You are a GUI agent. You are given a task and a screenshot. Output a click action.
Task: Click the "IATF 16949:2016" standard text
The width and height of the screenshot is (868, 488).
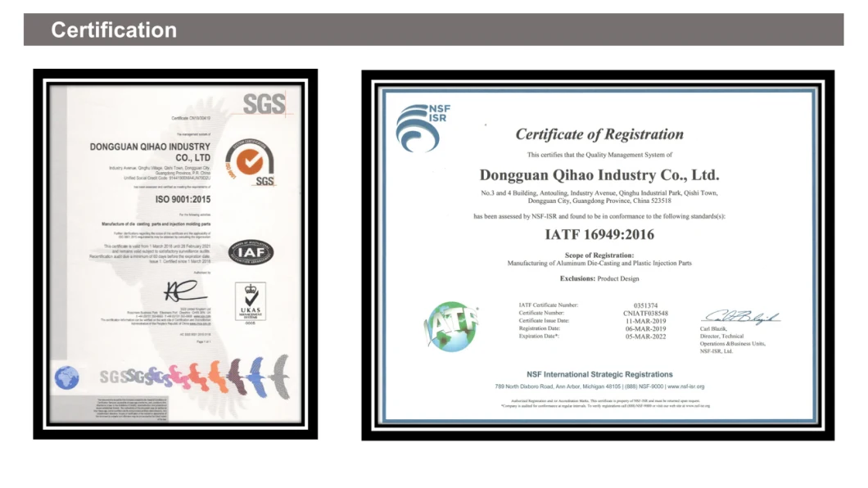[x=599, y=235]
